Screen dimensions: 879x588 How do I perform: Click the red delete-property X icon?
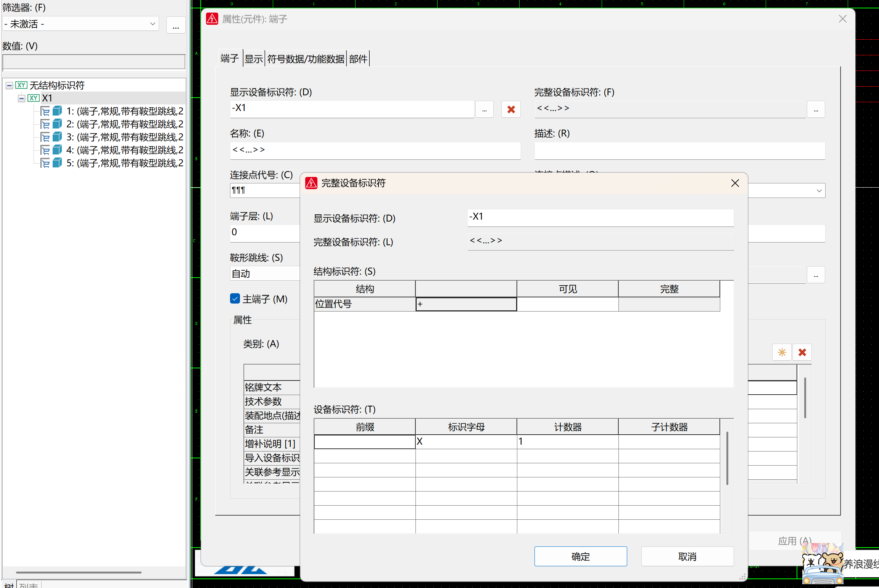[x=802, y=352]
